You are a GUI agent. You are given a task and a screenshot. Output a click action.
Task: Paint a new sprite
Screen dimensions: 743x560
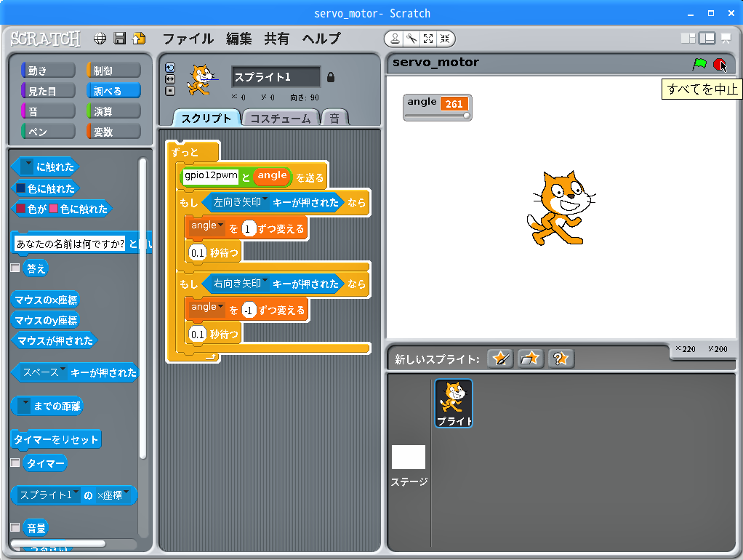tap(500, 359)
